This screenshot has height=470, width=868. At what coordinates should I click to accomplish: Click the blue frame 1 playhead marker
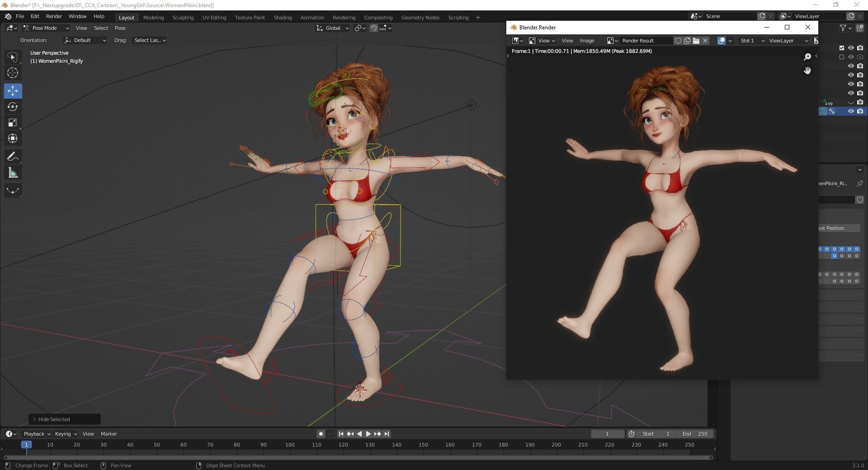[26, 445]
